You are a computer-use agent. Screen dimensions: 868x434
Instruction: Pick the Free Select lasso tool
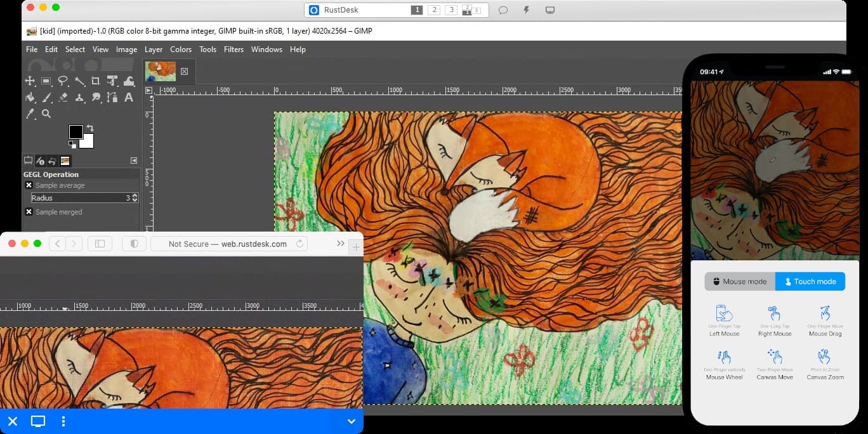[63, 81]
